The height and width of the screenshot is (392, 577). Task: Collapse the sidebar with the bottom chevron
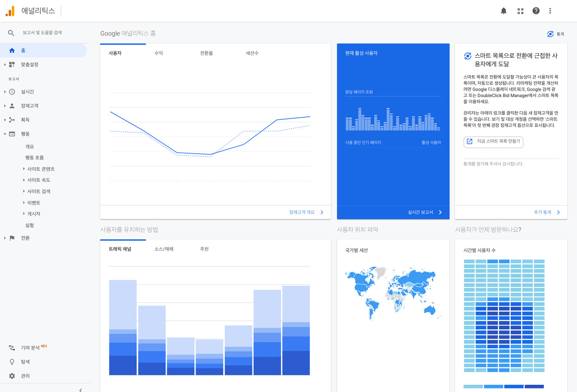point(81,390)
